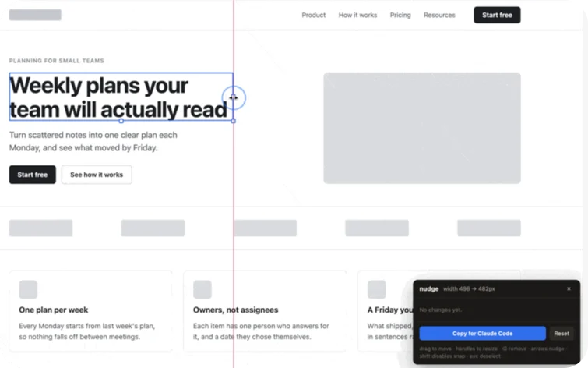Click the No changes yet message
This screenshot has height=368, width=588.
441,310
